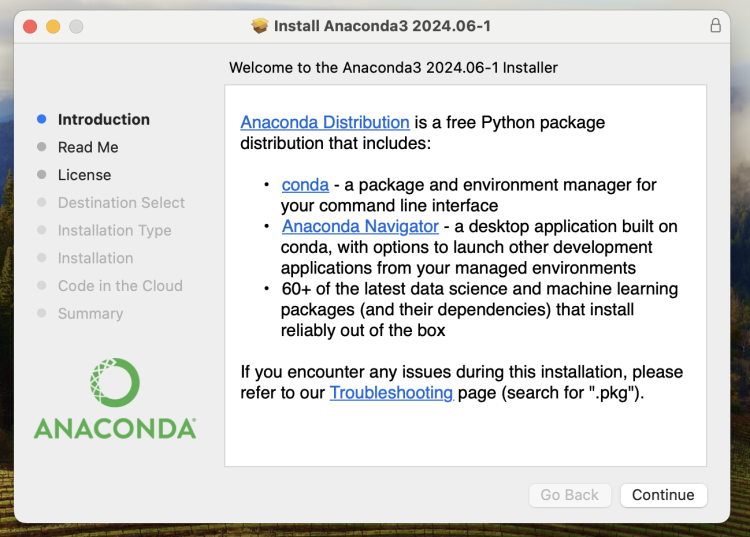Open the Troubleshooting page link
The image size is (750, 537).
click(391, 393)
